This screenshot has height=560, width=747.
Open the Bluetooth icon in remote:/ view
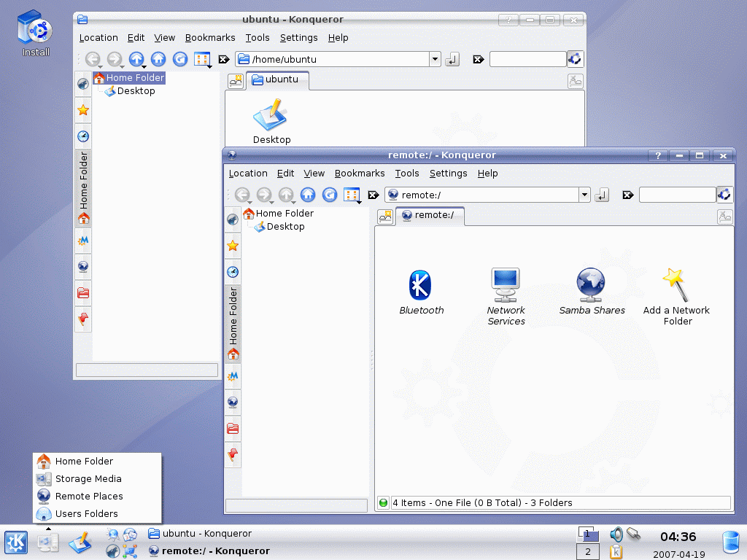[421, 292]
